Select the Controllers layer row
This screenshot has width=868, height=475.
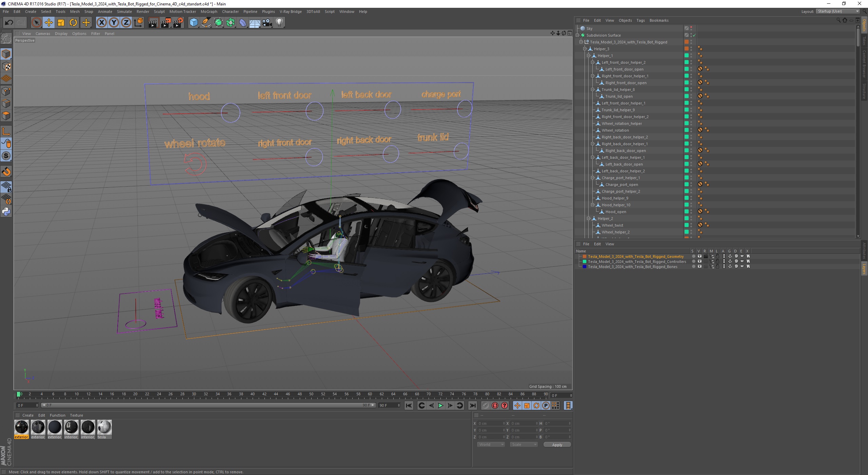(637, 262)
